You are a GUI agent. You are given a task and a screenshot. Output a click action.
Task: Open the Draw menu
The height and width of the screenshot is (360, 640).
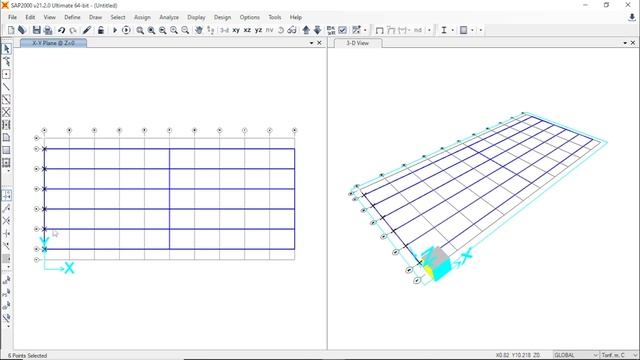[96, 17]
